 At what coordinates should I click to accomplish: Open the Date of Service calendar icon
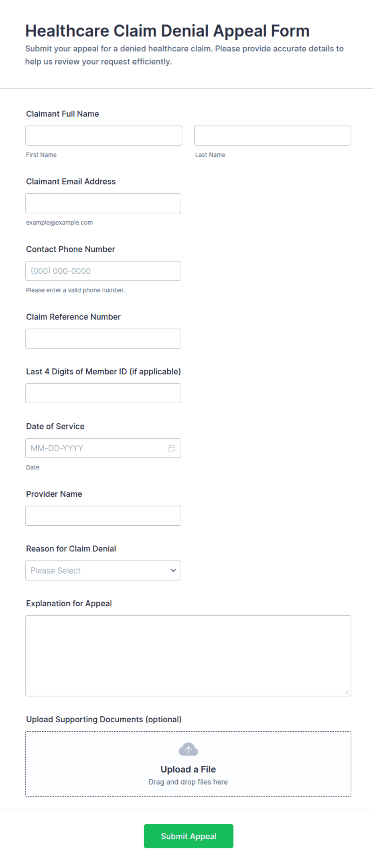(172, 448)
